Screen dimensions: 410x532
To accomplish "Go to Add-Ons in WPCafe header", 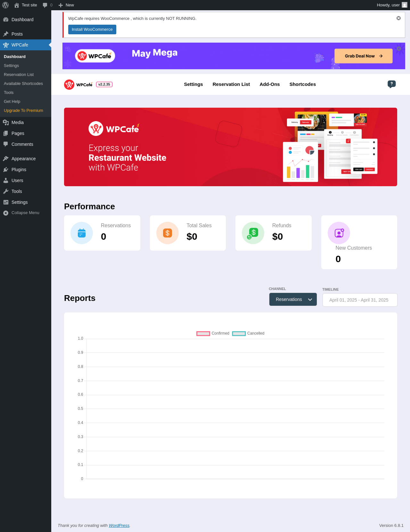I will pos(270,84).
